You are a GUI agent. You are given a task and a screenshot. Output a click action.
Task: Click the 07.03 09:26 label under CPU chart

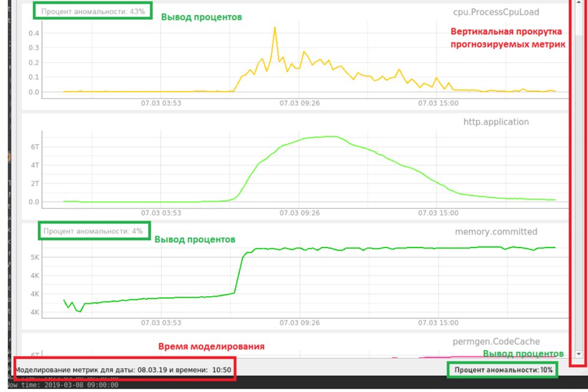[x=299, y=103]
